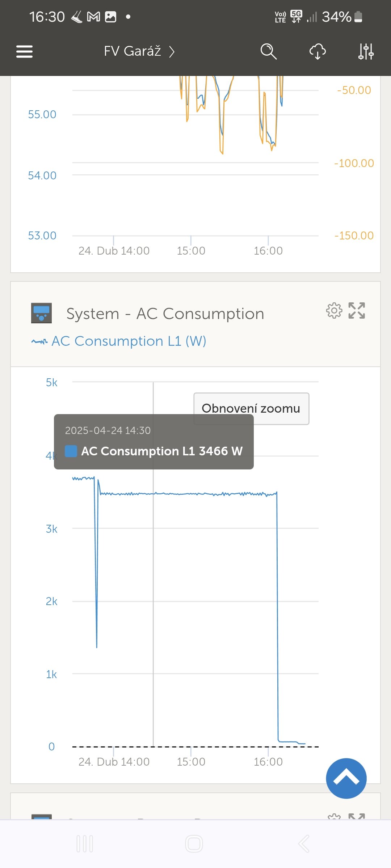Viewport: 391px width, 868px height.
Task: Tap the Android home button
Action: click(194, 844)
